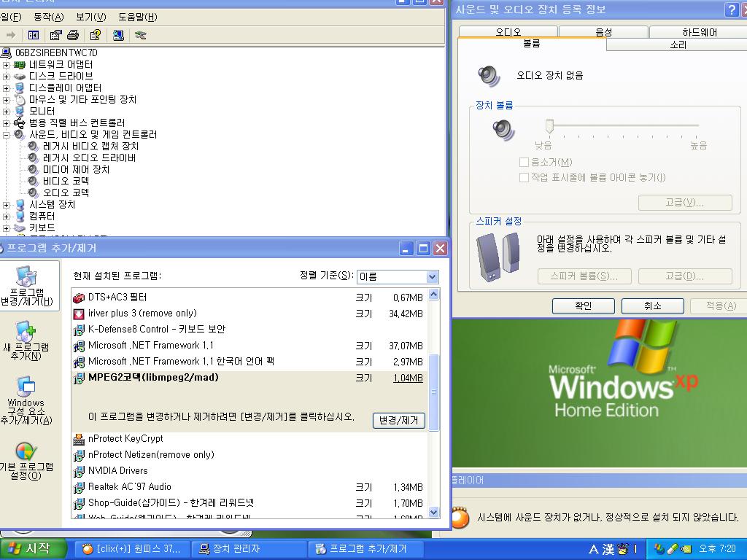Toggle the 음소거(M) checkbox

click(524, 163)
